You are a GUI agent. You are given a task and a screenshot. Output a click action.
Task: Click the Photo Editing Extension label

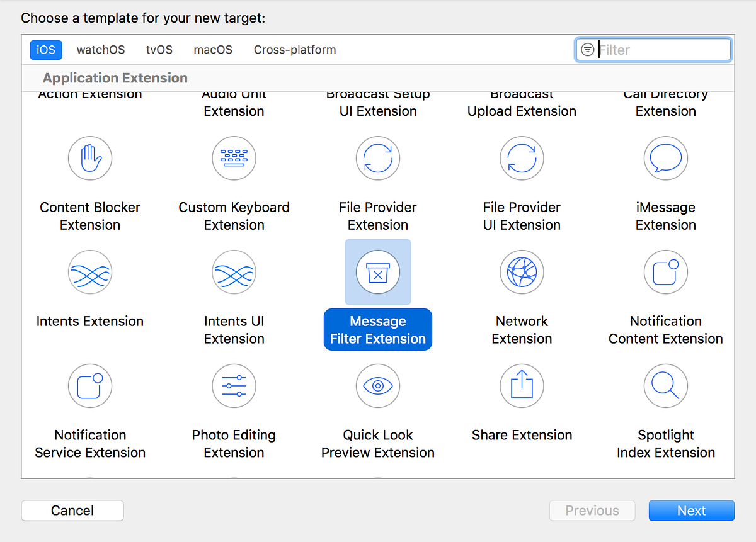pos(234,444)
